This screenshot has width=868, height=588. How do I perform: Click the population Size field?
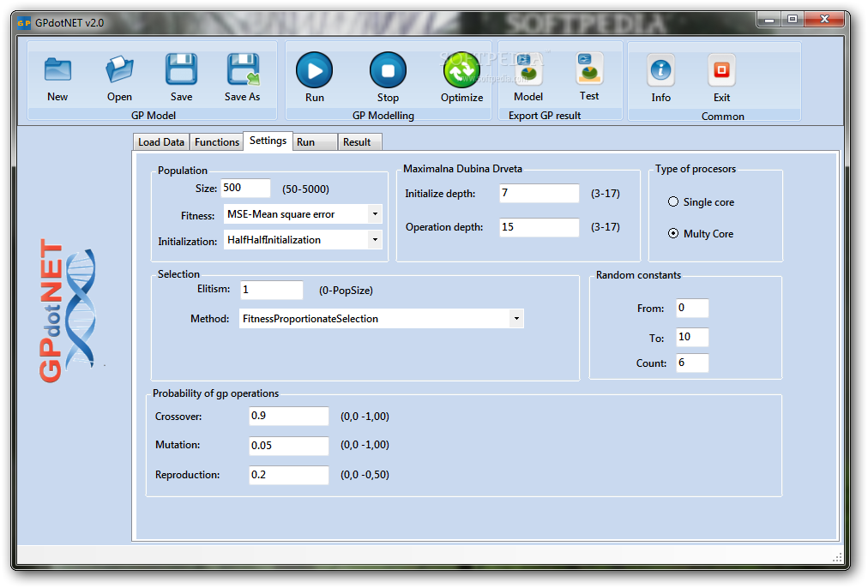(x=246, y=188)
